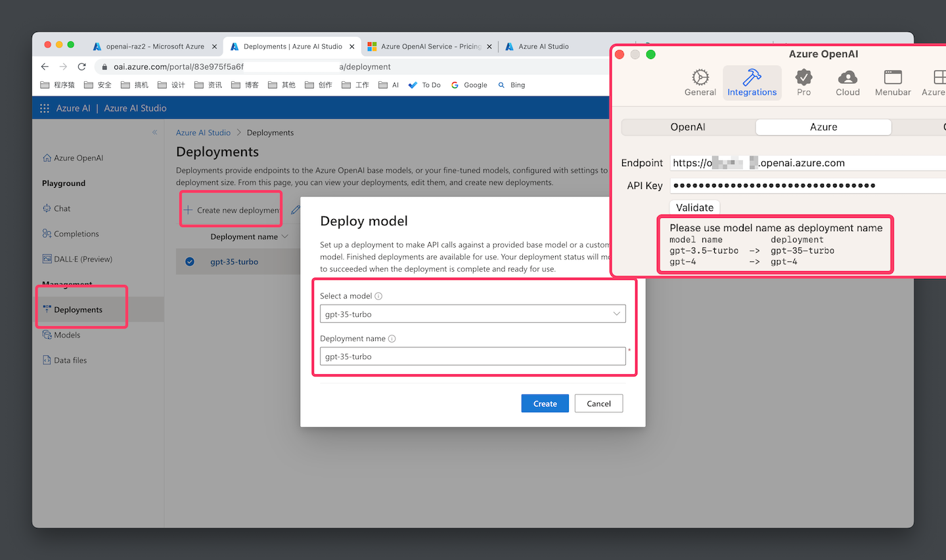The width and height of the screenshot is (946, 560).
Task: Click the browser forward arrow
Action: (x=63, y=66)
